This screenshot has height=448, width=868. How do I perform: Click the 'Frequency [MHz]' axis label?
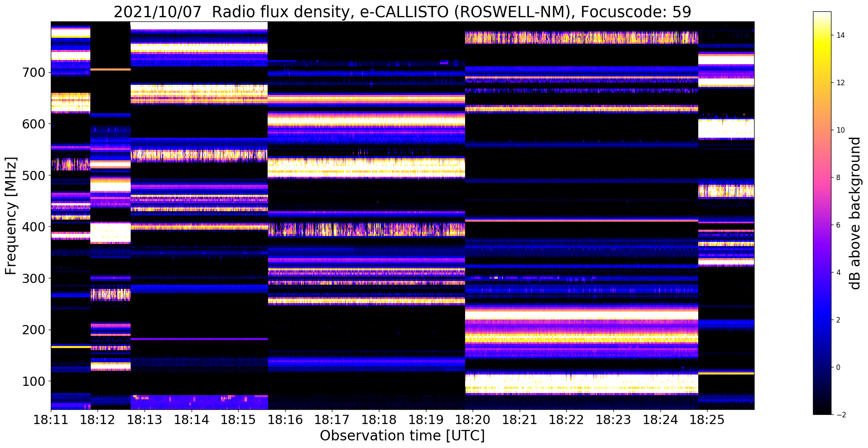tap(11, 216)
